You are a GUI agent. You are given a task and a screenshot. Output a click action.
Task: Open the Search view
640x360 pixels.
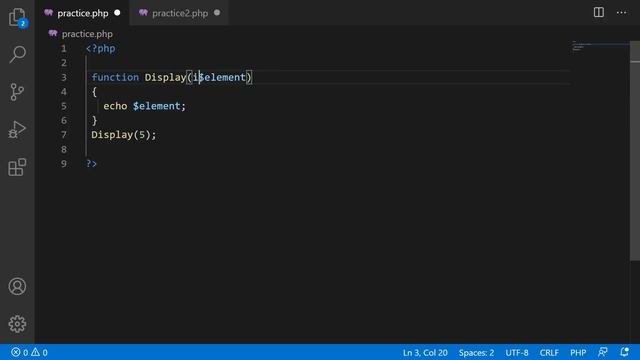pyautogui.click(x=17, y=54)
